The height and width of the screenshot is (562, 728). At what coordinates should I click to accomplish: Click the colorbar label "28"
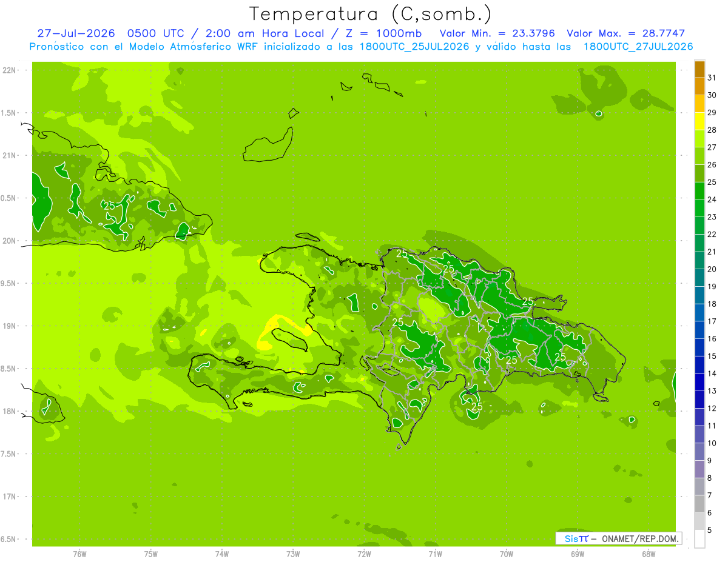(x=712, y=130)
